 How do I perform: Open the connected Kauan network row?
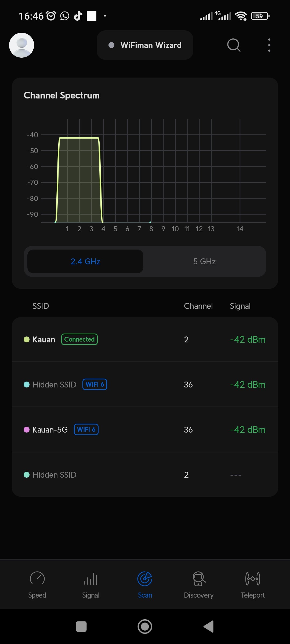click(145, 339)
